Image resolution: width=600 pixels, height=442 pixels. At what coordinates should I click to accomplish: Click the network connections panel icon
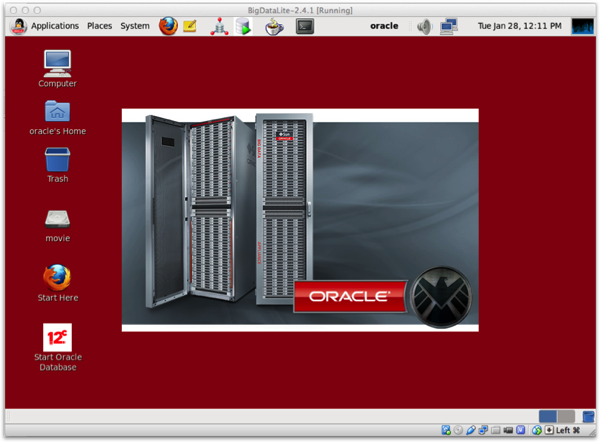point(448,27)
